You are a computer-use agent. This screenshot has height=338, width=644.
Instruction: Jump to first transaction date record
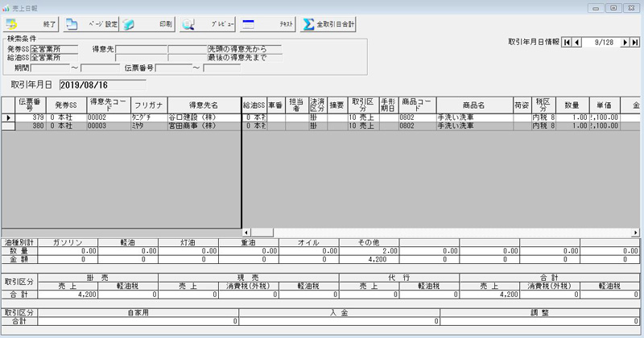point(567,42)
